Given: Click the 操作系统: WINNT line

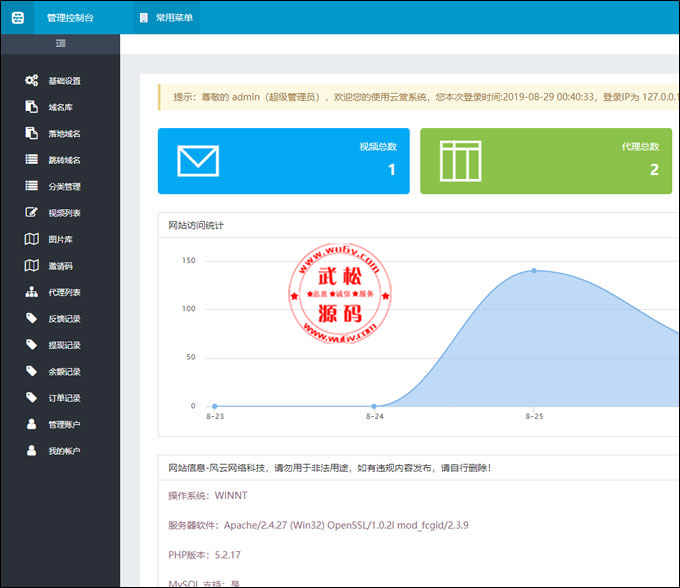Looking at the screenshot, I should 208,496.
